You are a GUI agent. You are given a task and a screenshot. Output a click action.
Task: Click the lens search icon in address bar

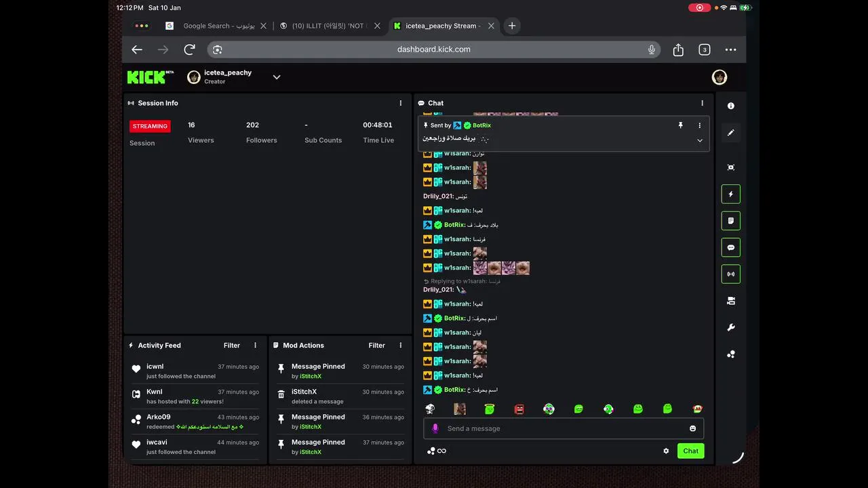[x=217, y=49]
